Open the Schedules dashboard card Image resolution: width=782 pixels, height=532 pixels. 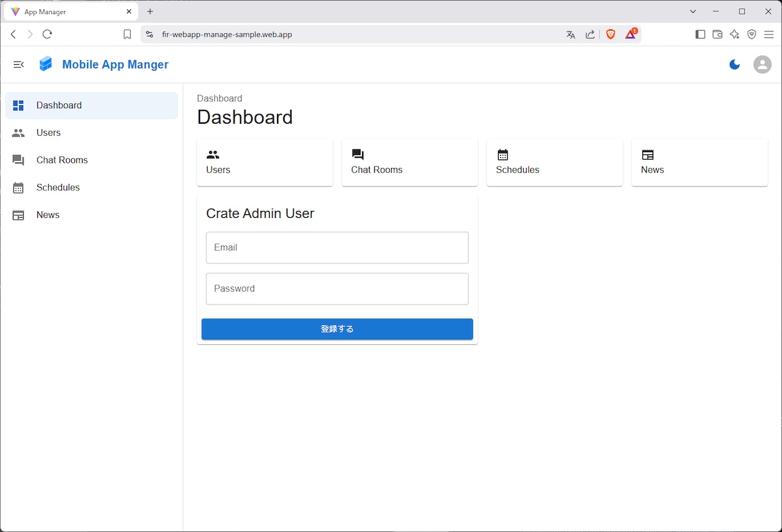pos(554,162)
